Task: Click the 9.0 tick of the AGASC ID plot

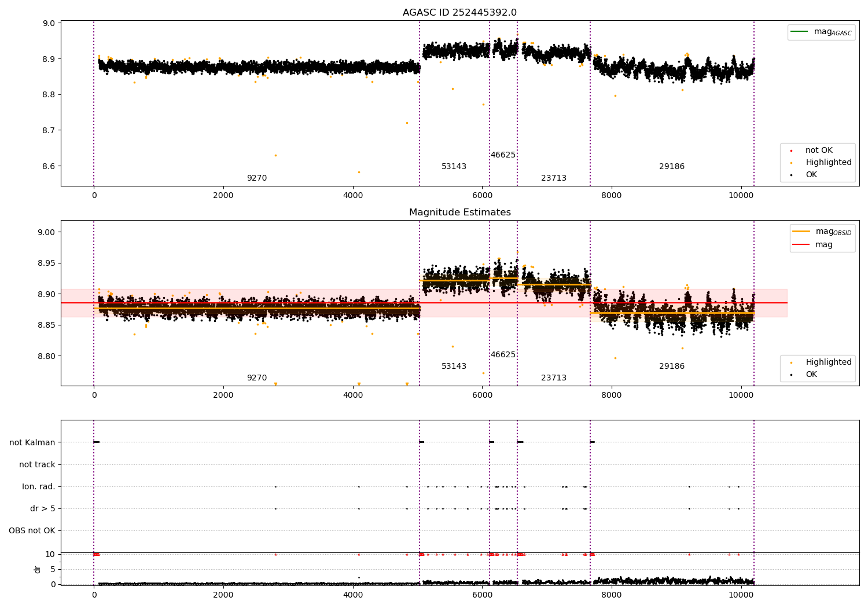Action: tap(50, 23)
